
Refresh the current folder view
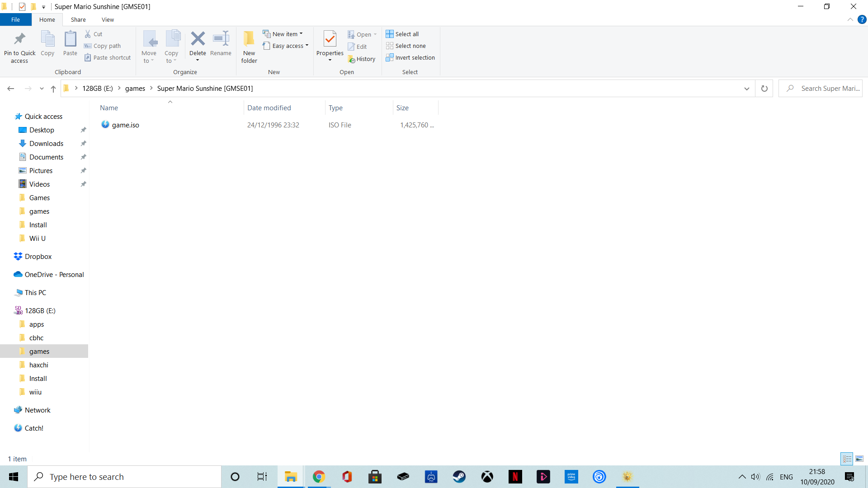pos(764,89)
